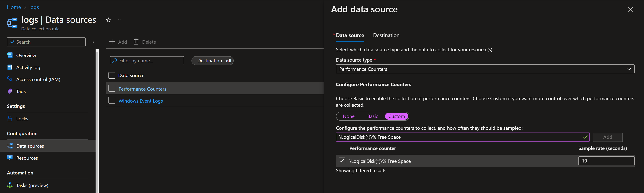Screen dimensions: 644x193
Task: Check the Windows Event Logs checkbox
Action: (x=112, y=100)
